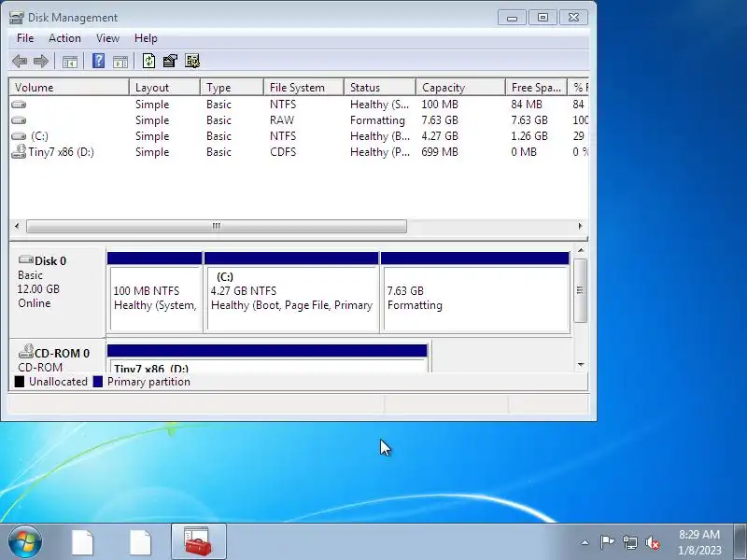This screenshot has height=560, width=747.
Task: Click the Back arrow toolbar icon
Action: click(x=20, y=61)
